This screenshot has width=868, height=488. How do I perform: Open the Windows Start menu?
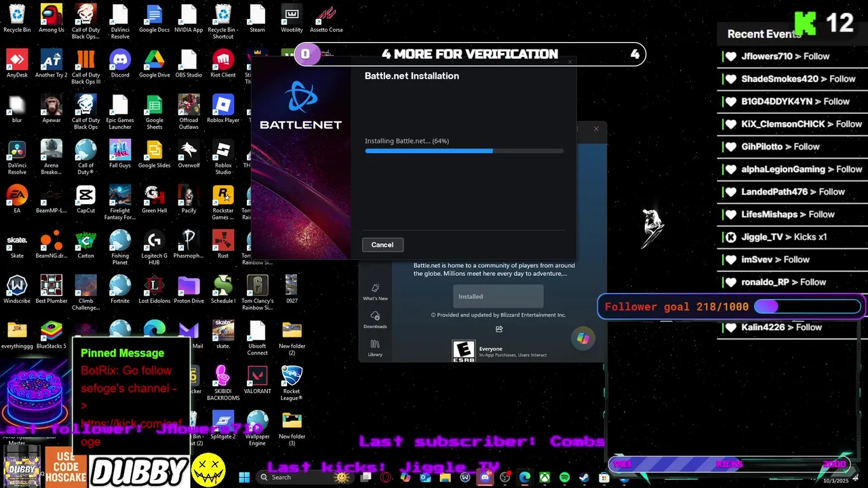coord(244,477)
